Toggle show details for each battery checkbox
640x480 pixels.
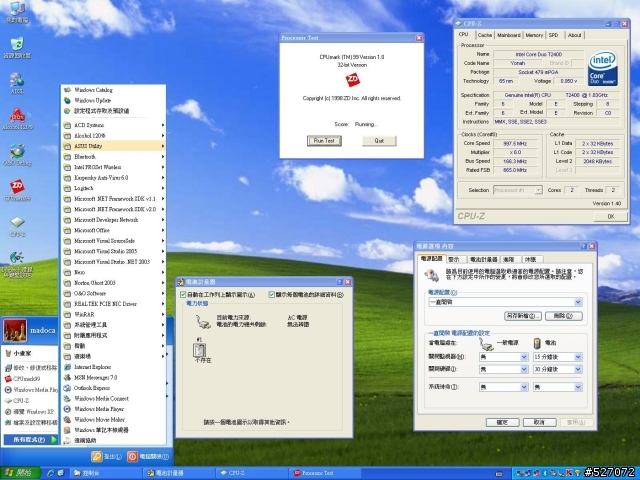point(271,295)
